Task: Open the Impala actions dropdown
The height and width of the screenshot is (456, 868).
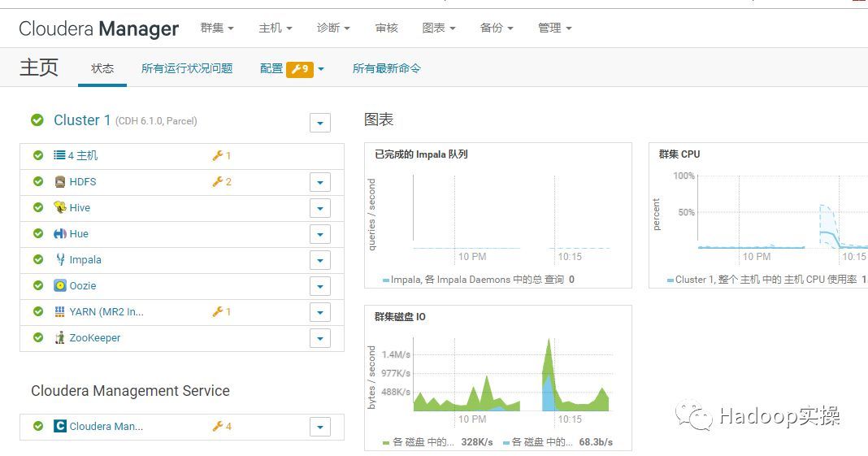Action: click(x=320, y=260)
